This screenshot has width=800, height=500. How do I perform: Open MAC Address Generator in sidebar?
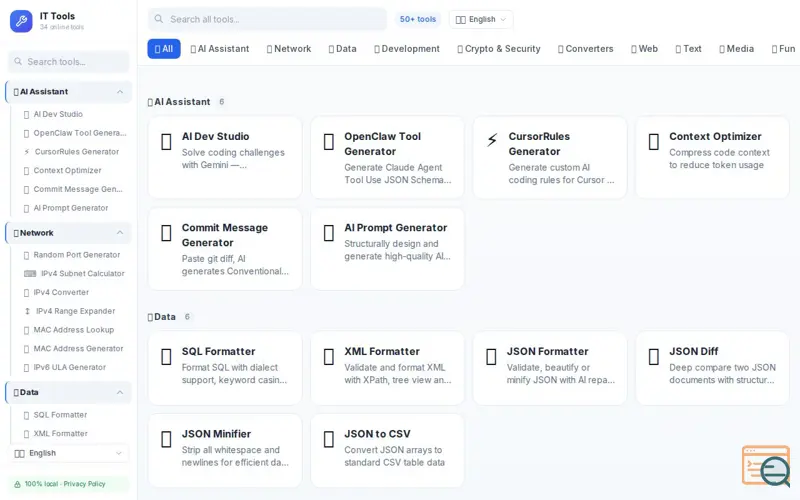tap(70, 348)
